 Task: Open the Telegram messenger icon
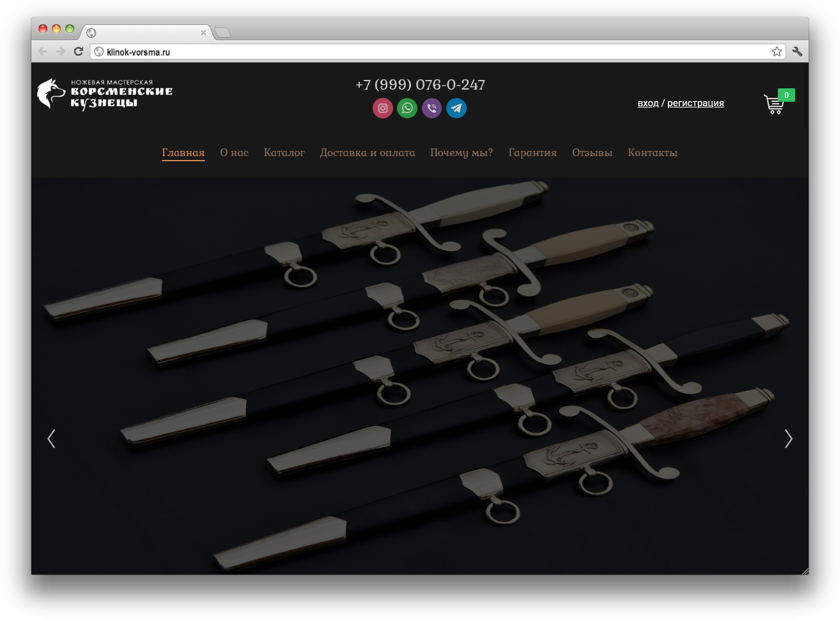(x=456, y=108)
